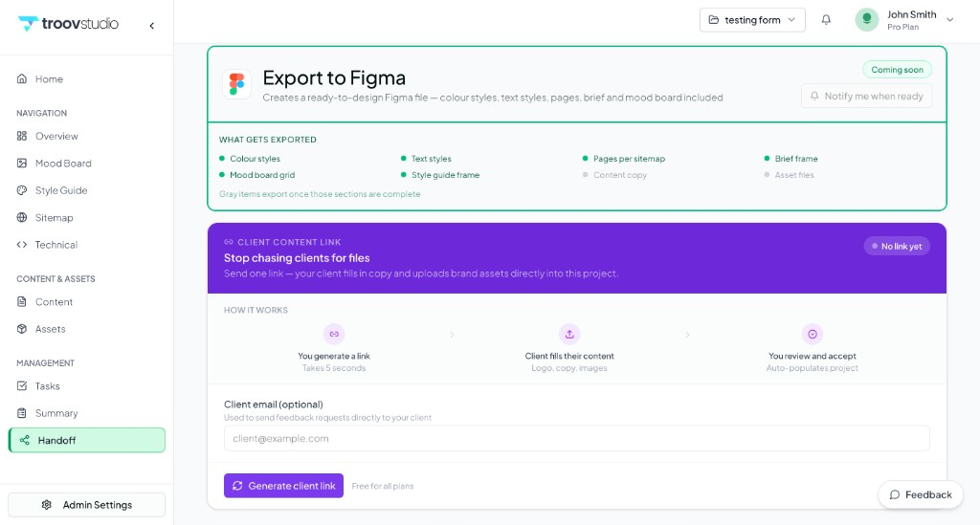Click the Sitemap globe icon
The height and width of the screenshot is (525, 980).
22,217
